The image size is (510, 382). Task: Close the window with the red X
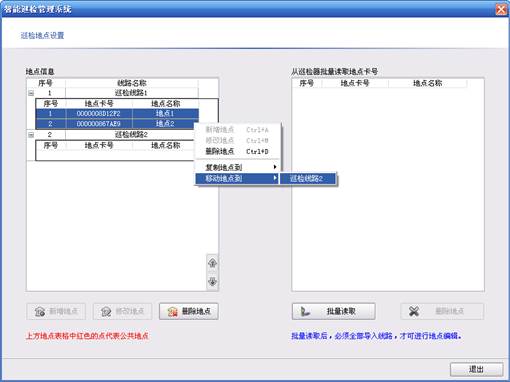[501, 9]
